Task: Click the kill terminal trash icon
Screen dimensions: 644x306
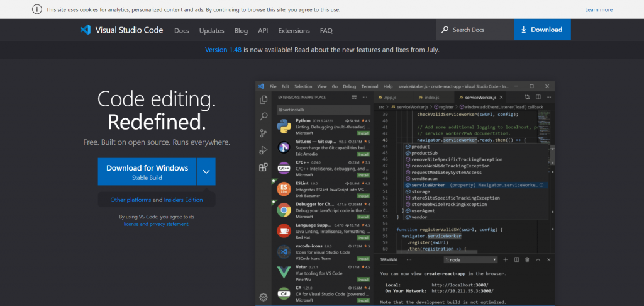Action: (x=528, y=259)
